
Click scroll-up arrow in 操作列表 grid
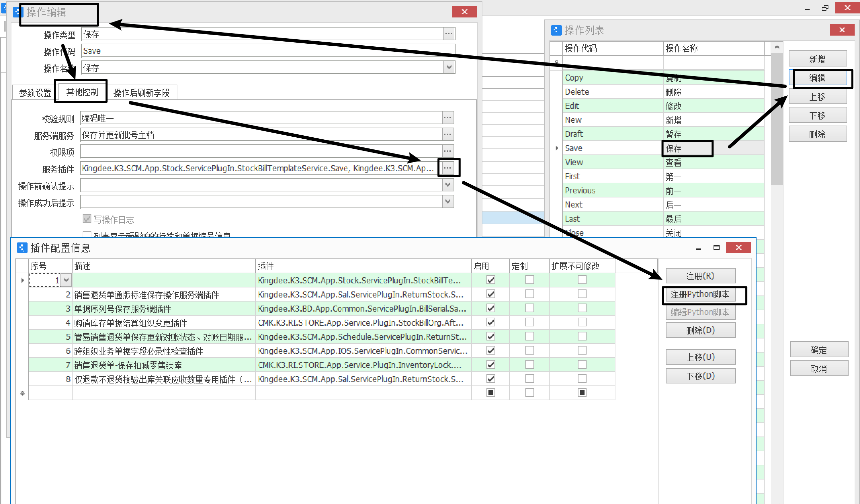(777, 47)
